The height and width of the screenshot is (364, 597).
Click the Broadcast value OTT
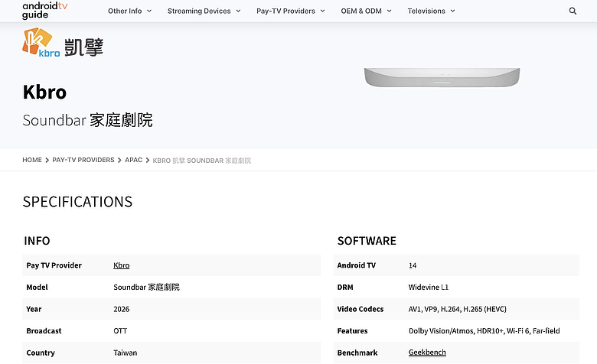[120, 331]
